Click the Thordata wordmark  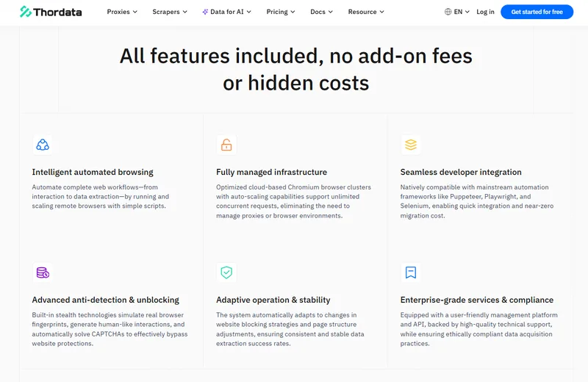point(57,12)
